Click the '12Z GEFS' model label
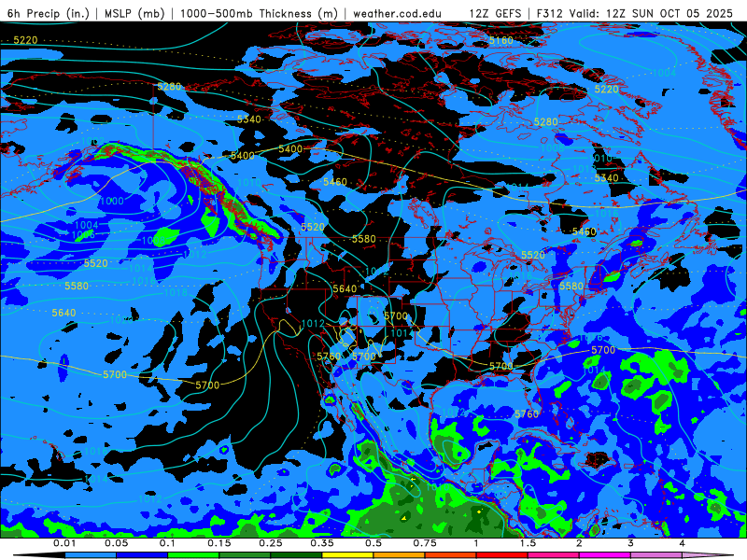 click(496, 13)
